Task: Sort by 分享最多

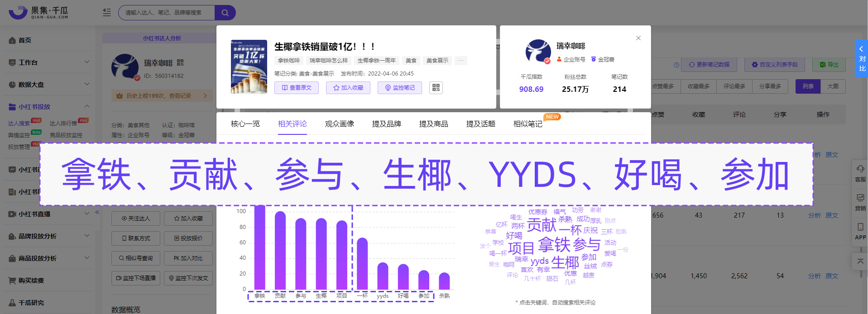Action: tap(770, 86)
